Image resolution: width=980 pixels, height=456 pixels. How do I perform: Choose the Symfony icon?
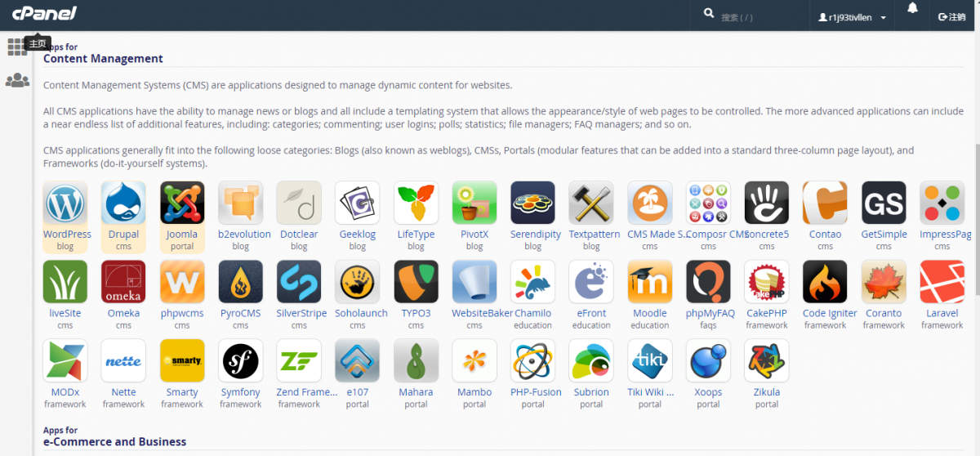[240, 360]
